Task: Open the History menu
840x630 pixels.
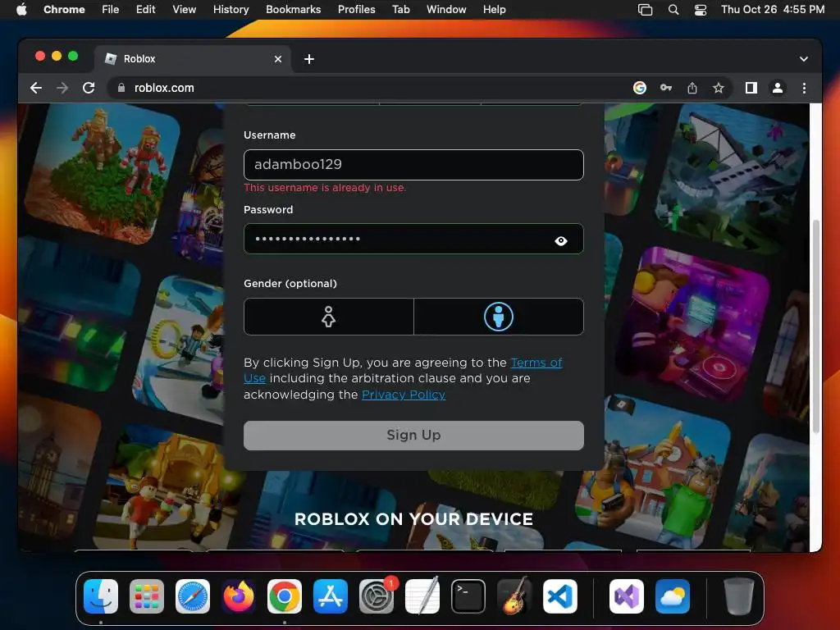Action: tap(231, 9)
